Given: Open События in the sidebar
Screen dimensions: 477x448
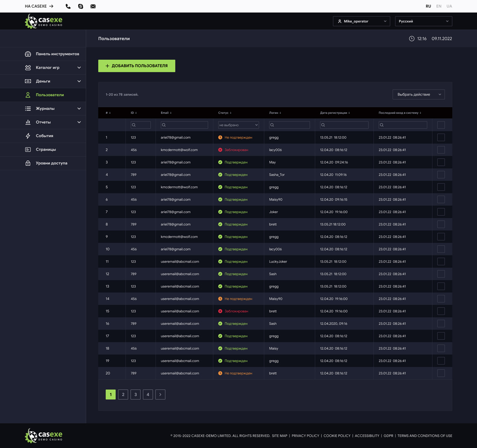Looking at the screenshot, I should [x=43, y=136].
